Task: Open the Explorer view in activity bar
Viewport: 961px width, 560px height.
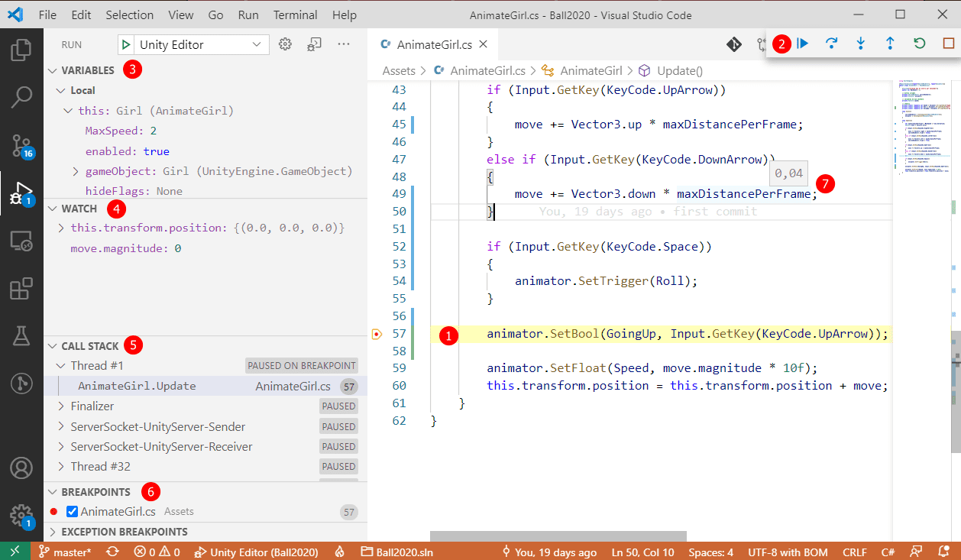Action: click(21, 50)
